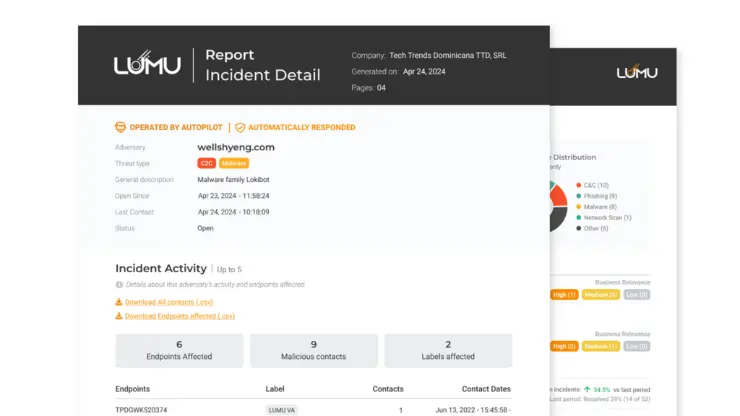Click the Network Scan legend color dot

[x=577, y=217]
